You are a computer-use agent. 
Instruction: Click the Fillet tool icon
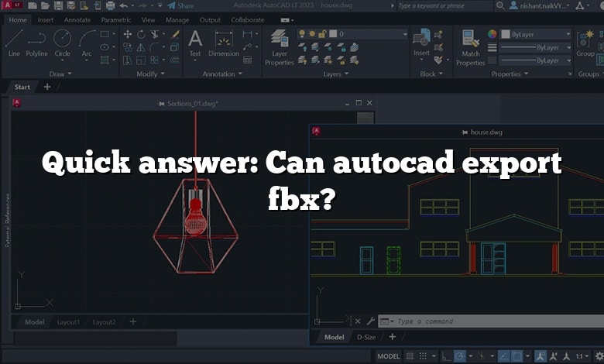coord(154,47)
